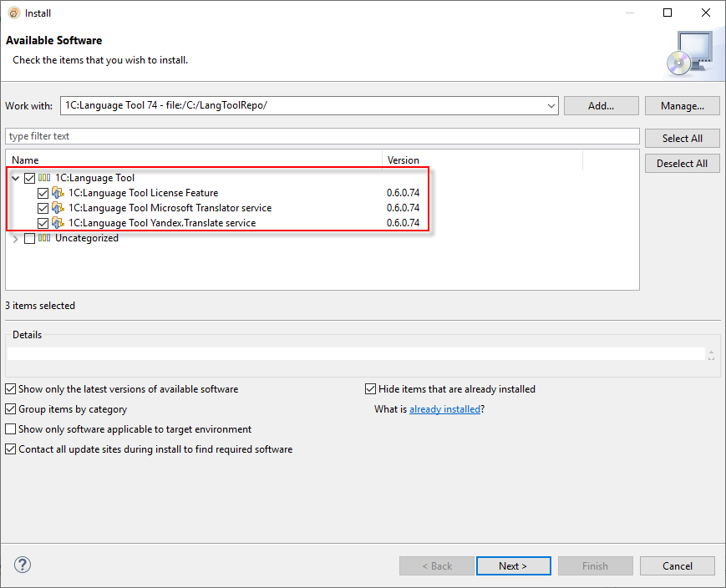
Task: Expand the Uncategorized tree node
Action: tap(16, 239)
